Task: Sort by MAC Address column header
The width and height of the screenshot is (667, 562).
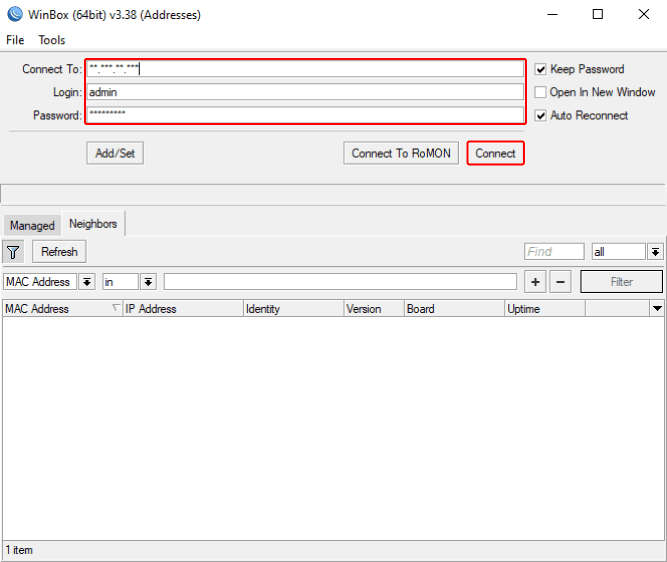Action: [x=62, y=308]
